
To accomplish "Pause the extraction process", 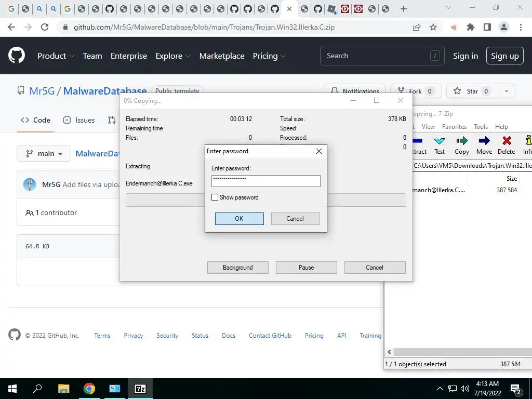I will coord(307,268).
